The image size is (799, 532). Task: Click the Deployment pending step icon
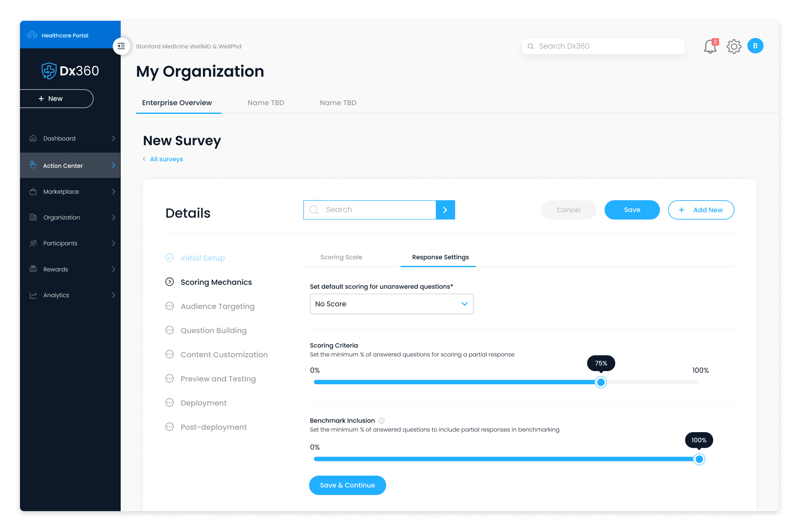(170, 403)
